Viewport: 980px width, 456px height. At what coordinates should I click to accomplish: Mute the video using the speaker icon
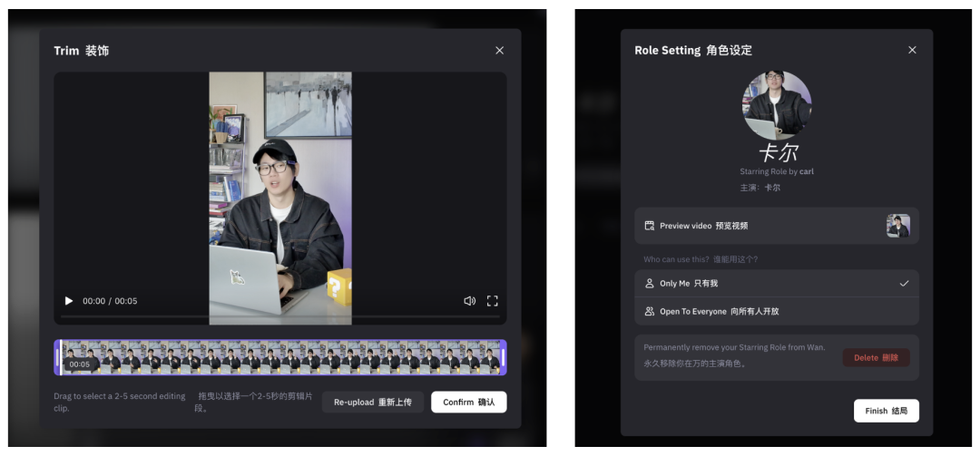point(469,301)
